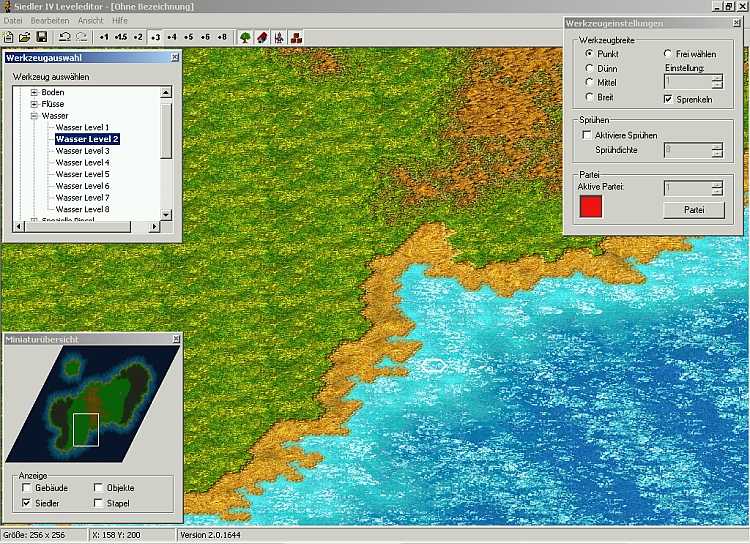Click the red active party color swatch
This screenshot has height=544, width=750.
tap(591, 206)
